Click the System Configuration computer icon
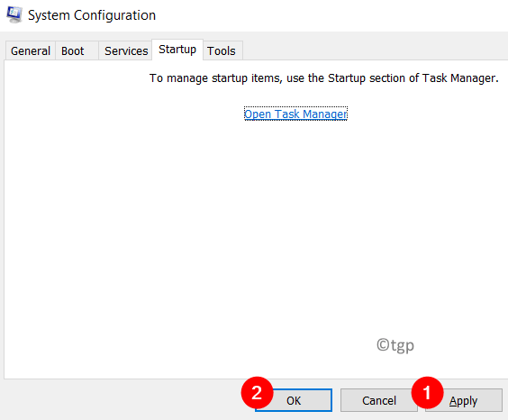Viewport: 508px width, 420px height. 14,15
